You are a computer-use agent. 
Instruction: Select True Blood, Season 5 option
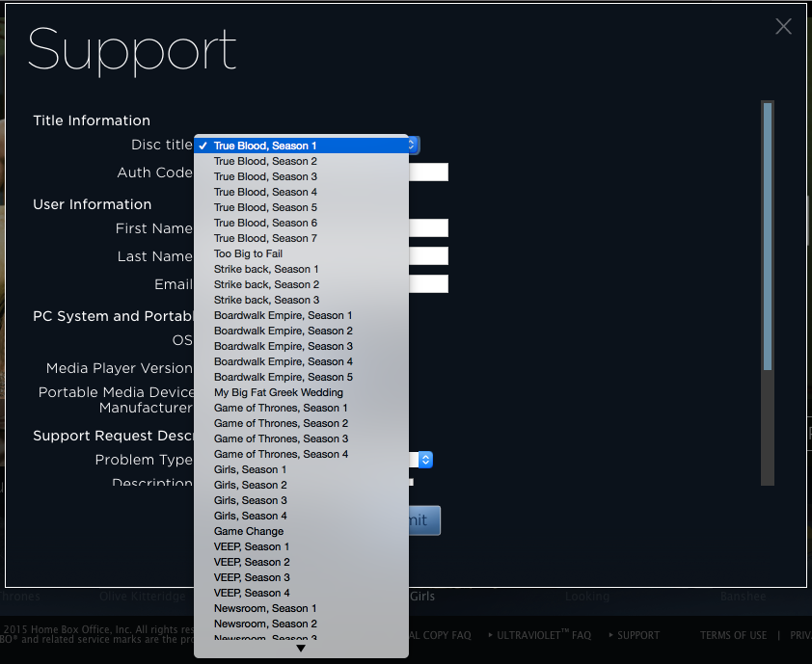click(x=302, y=207)
